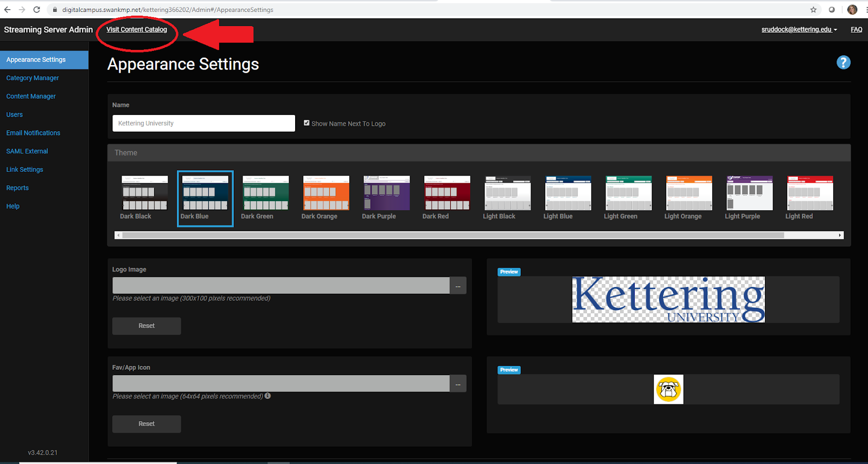This screenshot has width=868, height=464.
Task: Select the Dark Green theme
Action: point(265,198)
